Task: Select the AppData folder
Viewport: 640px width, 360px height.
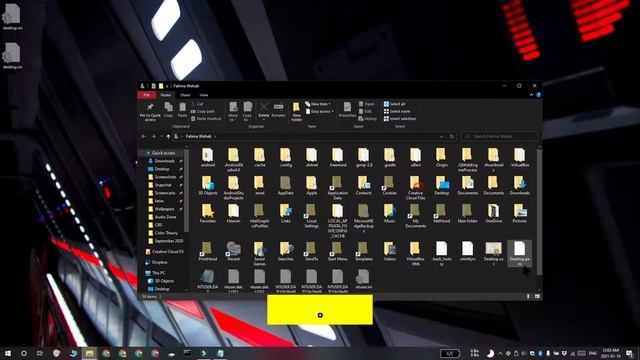Action: point(285,185)
